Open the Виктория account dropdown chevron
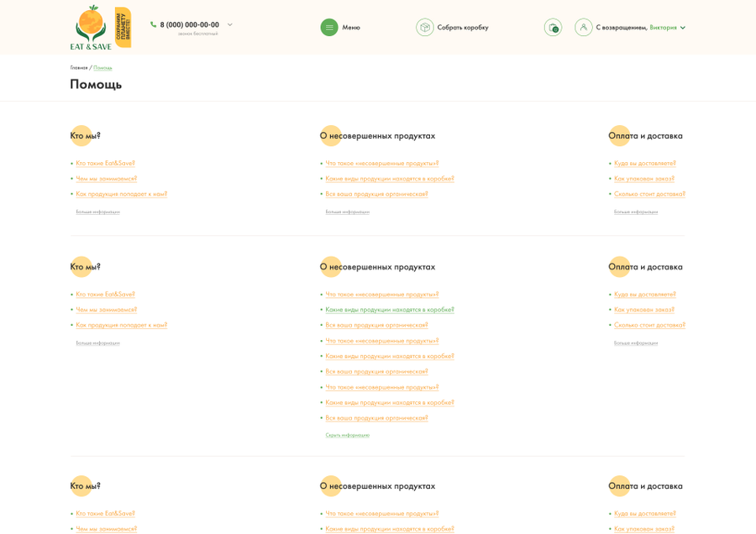 click(683, 28)
